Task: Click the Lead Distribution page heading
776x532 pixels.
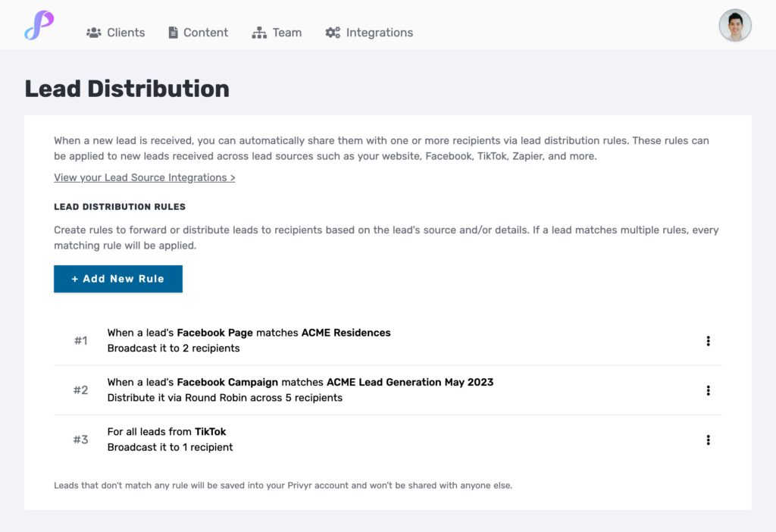Action: [127, 89]
